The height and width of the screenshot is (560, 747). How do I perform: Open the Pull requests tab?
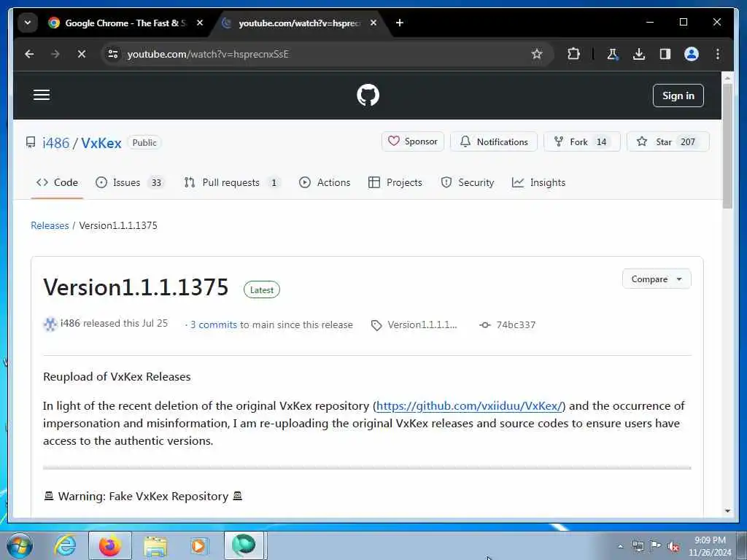click(232, 182)
